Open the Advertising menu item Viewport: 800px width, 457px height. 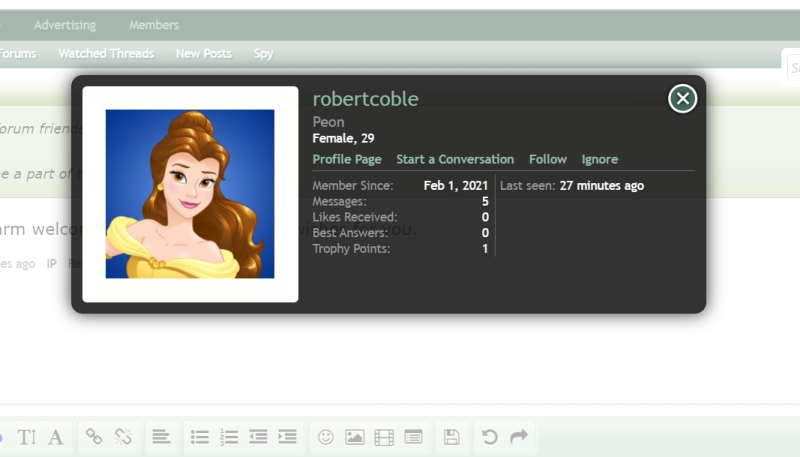[65, 25]
